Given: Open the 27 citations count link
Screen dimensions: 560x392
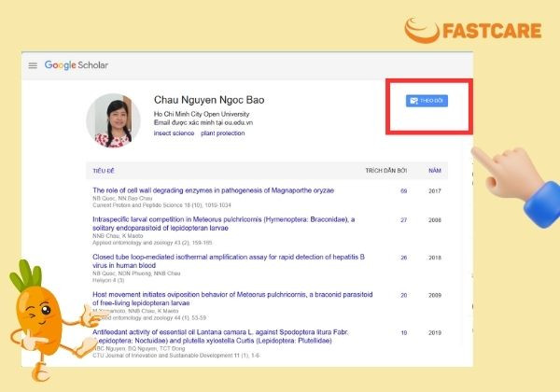Looking at the screenshot, I should [x=403, y=220].
